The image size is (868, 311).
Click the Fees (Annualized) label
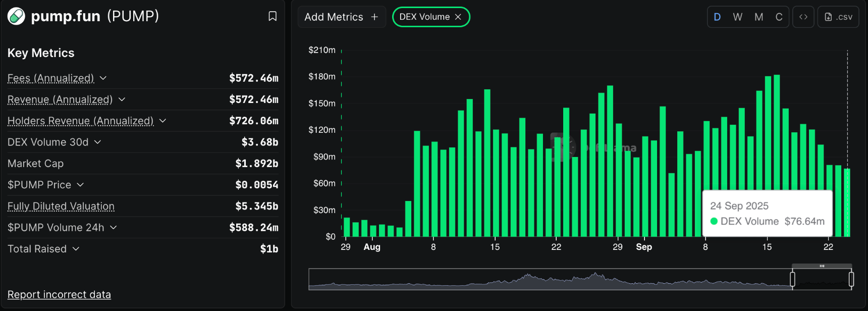51,78
